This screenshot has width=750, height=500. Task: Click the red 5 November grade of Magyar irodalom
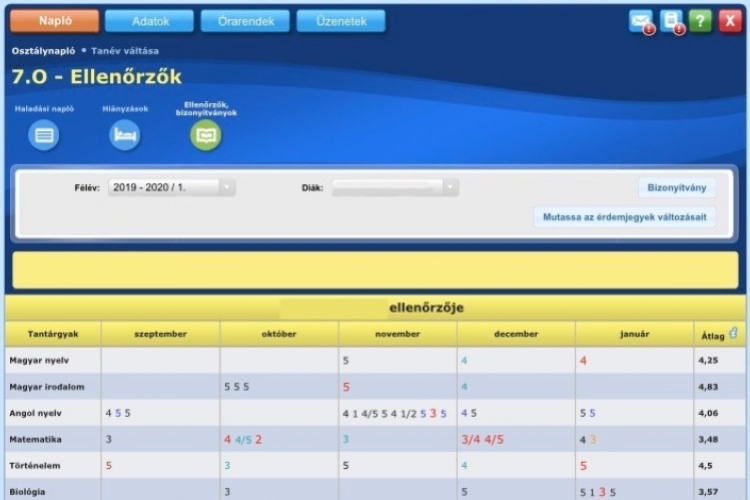tap(346, 387)
